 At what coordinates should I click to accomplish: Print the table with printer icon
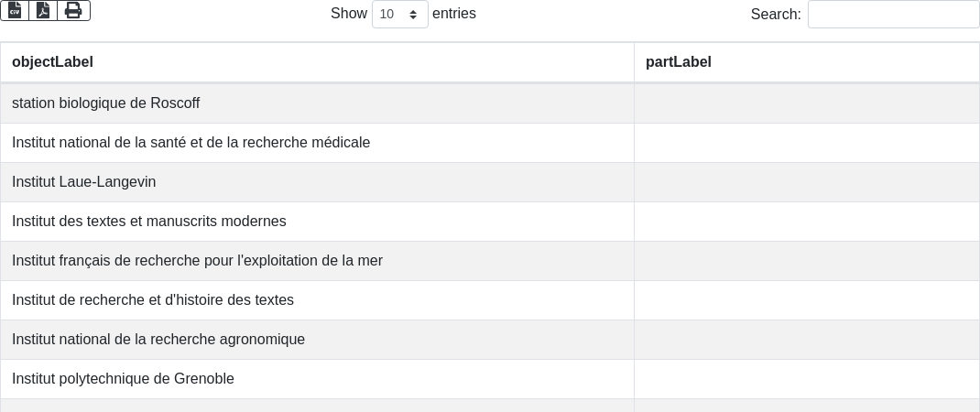[74, 10]
